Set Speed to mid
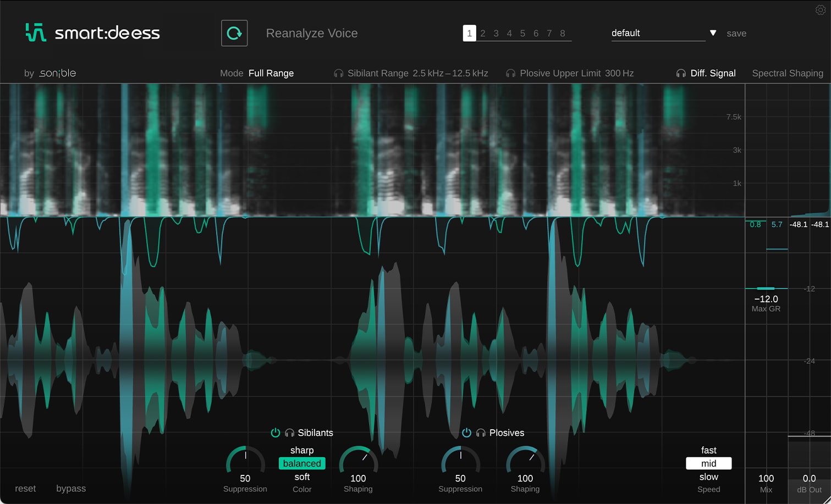This screenshot has height=504, width=831. point(709,463)
